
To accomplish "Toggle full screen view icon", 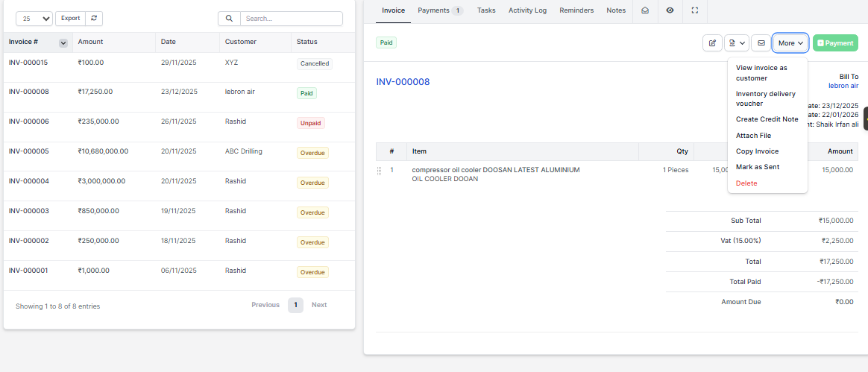I will (x=695, y=10).
